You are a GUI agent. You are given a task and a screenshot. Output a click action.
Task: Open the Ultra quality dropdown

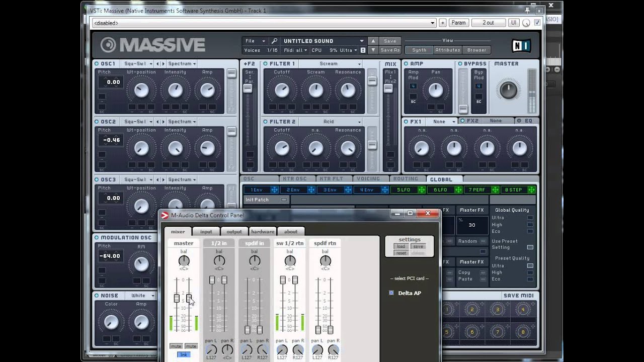coord(348,50)
